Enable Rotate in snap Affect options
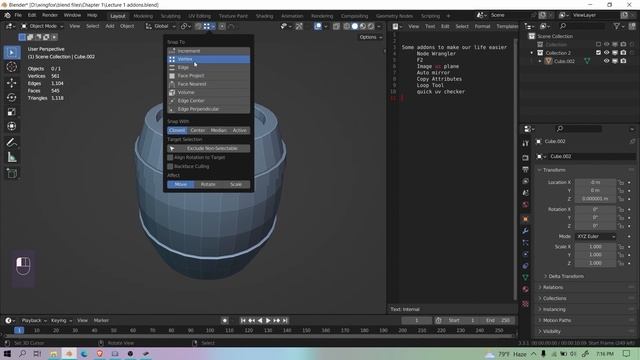 tap(208, 184)
